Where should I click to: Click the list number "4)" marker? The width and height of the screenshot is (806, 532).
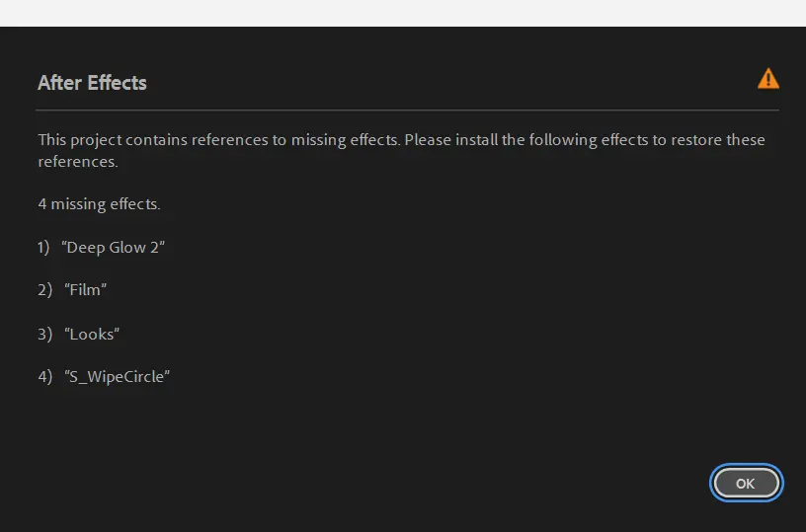(x=44, y=376)
